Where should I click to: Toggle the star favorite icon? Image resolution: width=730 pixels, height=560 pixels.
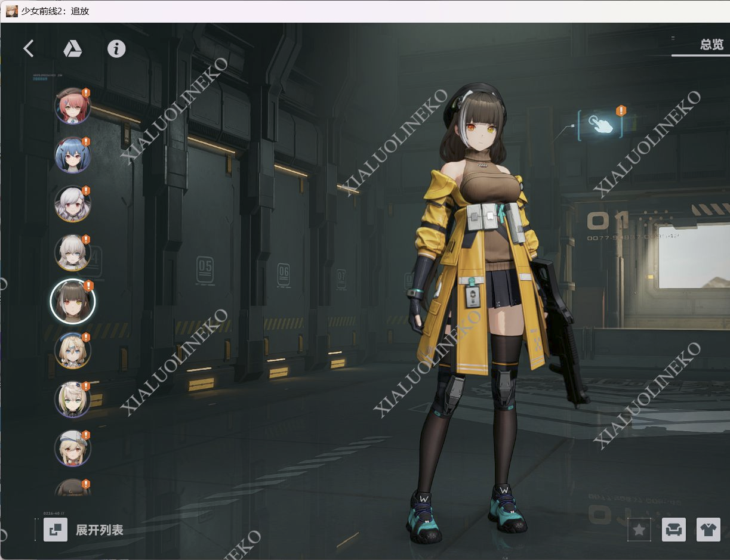639,530
